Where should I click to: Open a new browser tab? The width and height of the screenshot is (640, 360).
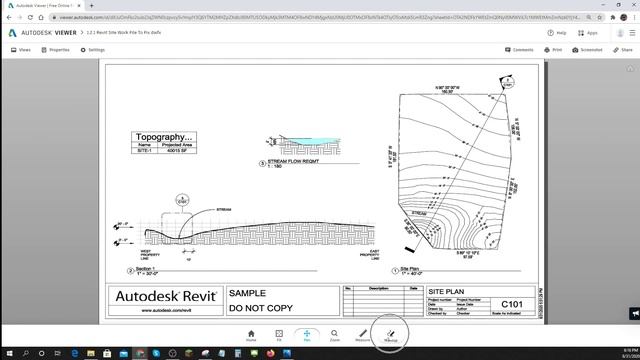tap(91, 5)
